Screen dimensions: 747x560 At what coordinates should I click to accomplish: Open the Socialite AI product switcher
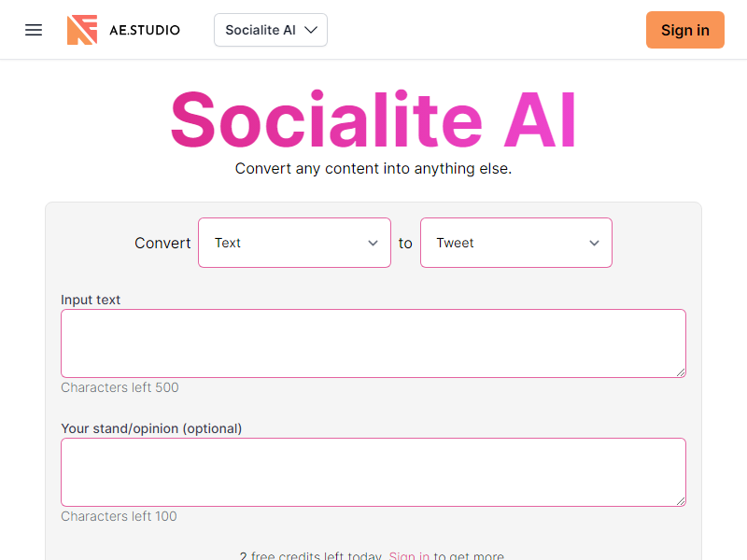point(270,30)
